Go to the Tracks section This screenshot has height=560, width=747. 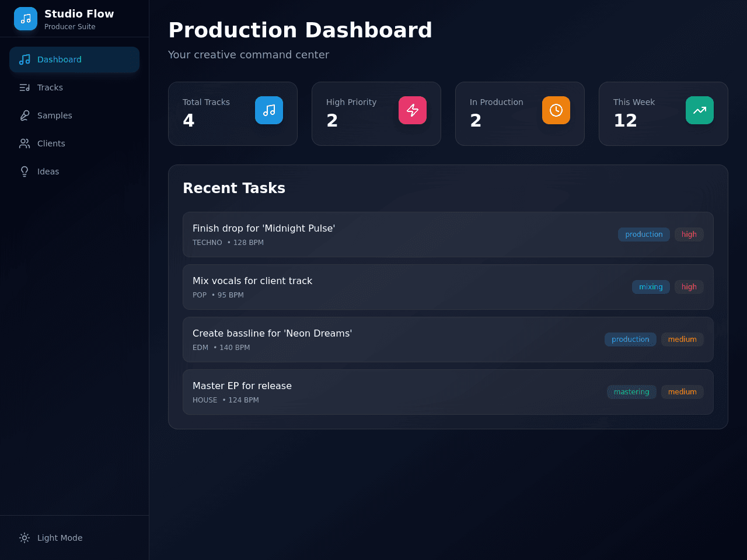[74, 87]
